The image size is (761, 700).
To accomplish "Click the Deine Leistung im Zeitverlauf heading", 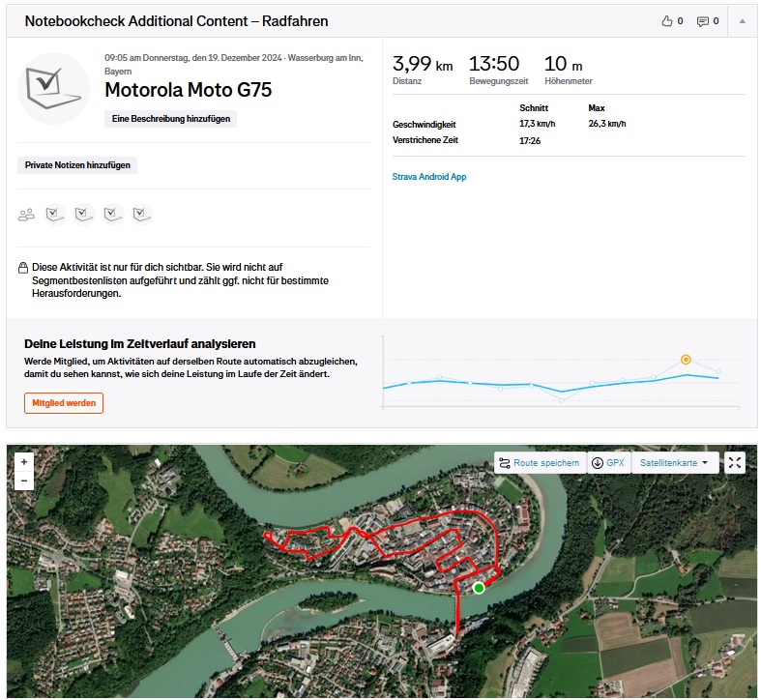I will pos(140,343).
